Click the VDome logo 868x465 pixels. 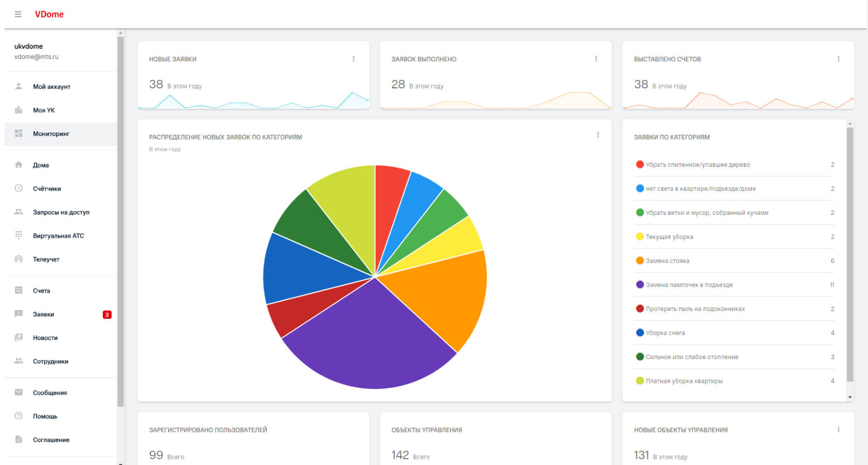click(x=49, y=14)
